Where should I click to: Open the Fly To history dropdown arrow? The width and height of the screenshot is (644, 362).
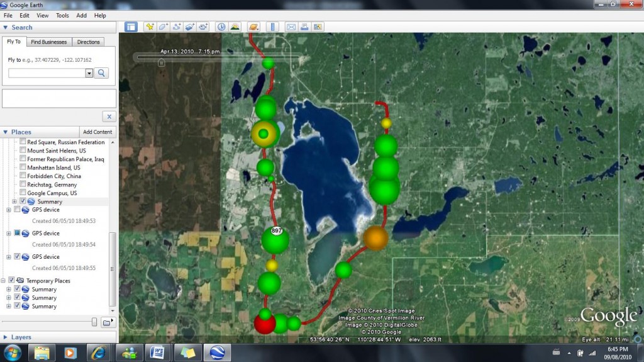click(x=89, y=73)
